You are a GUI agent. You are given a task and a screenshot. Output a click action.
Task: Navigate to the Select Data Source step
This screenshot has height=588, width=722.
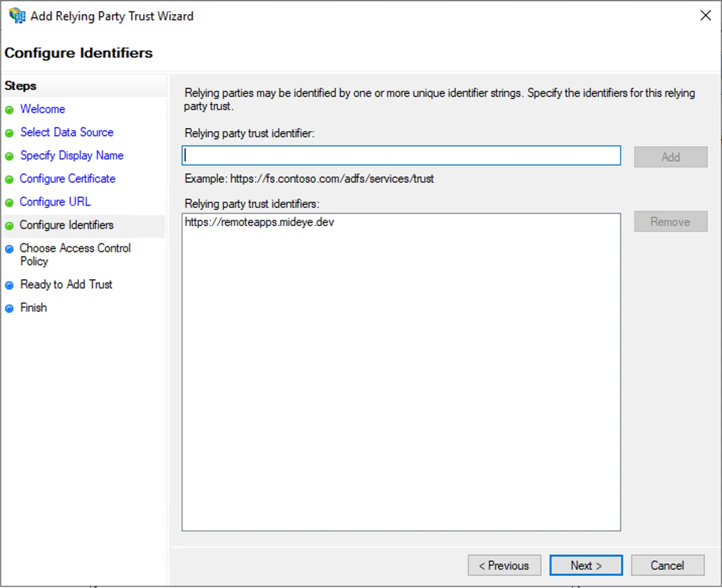pos(66,133)
